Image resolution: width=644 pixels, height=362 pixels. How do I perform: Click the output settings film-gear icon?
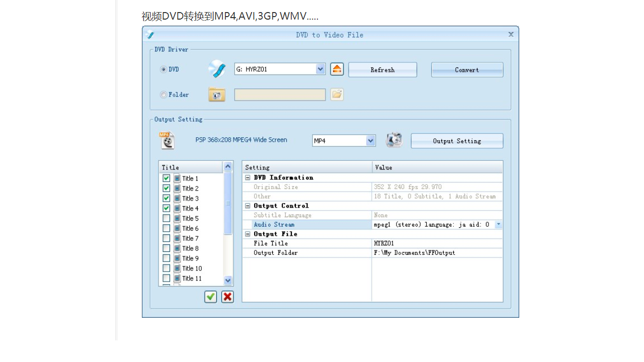[394, 141]
